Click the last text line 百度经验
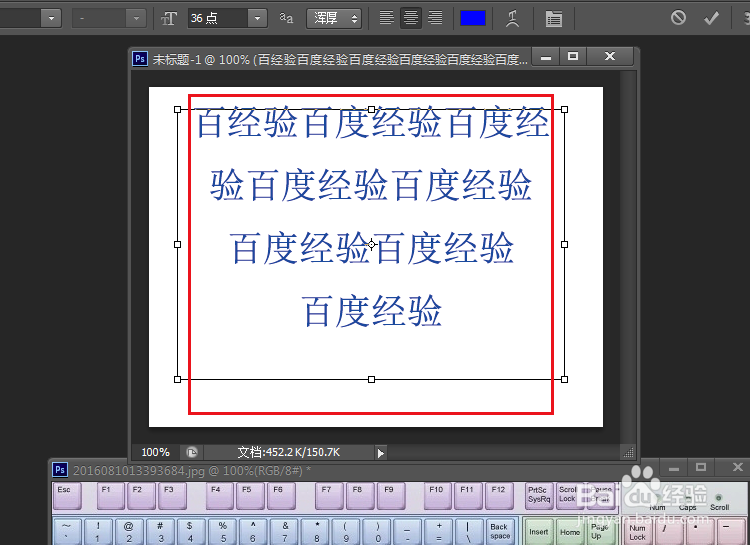 pos(372,311)
